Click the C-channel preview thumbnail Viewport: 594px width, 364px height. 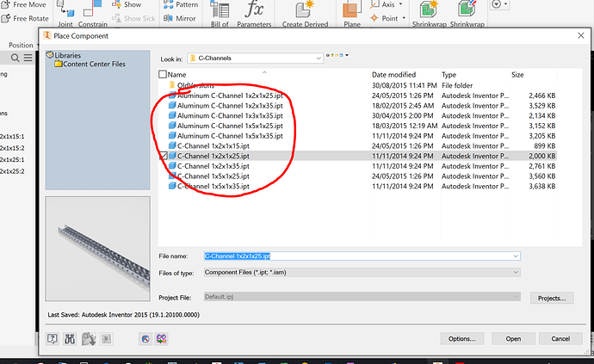click(98, 249)
